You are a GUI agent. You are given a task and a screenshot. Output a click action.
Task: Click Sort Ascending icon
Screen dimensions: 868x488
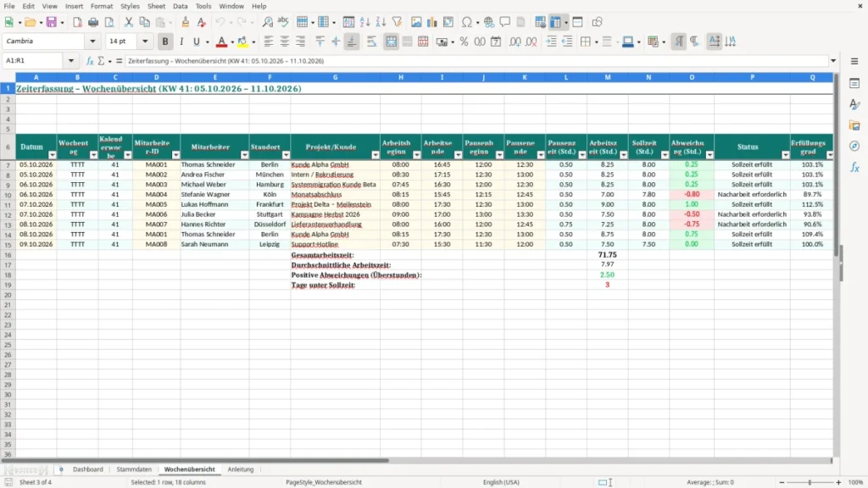coord(364,22)
